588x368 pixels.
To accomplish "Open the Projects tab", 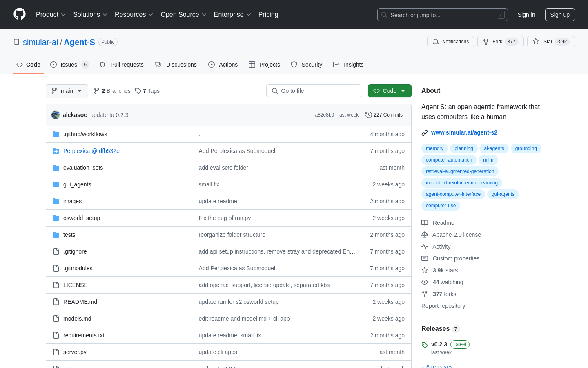I will pos(264,65).
